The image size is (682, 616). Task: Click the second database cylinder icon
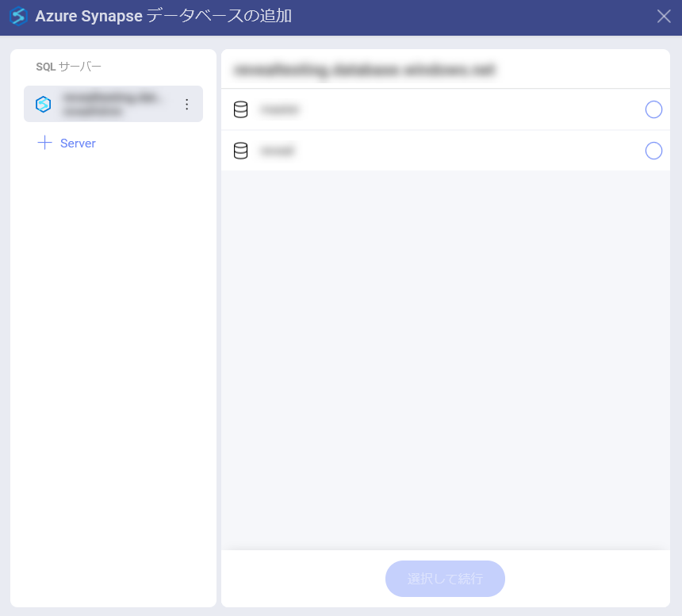click(x=240, y=151)
